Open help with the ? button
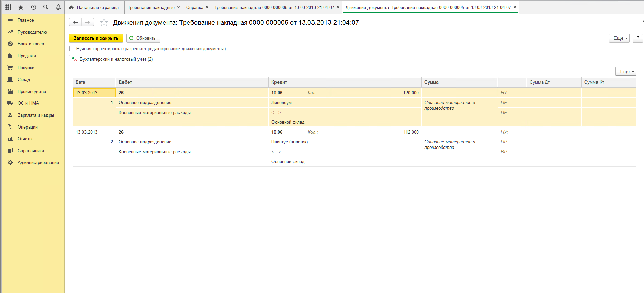 638,38
